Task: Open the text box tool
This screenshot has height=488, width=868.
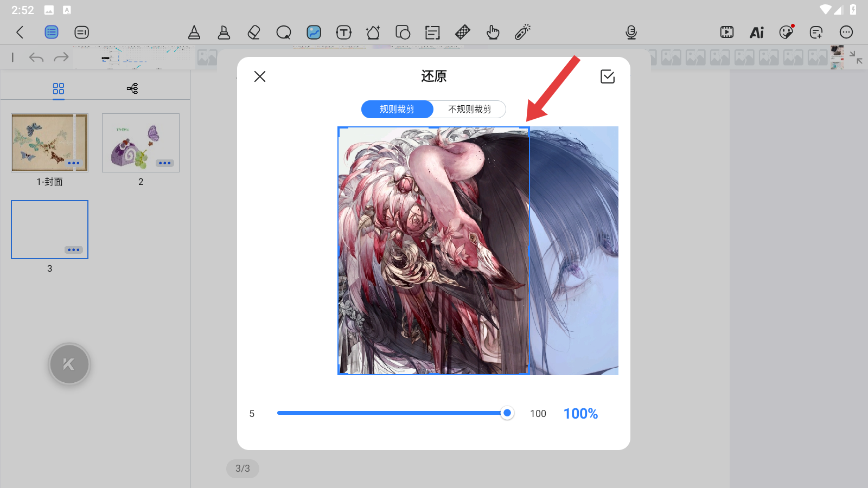Action: (x=343, y=33)
